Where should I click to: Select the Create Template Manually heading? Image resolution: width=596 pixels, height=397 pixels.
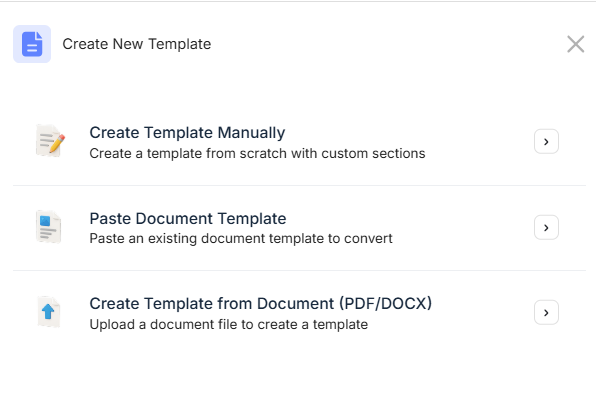pyautogui.click(x=187, y=133)
